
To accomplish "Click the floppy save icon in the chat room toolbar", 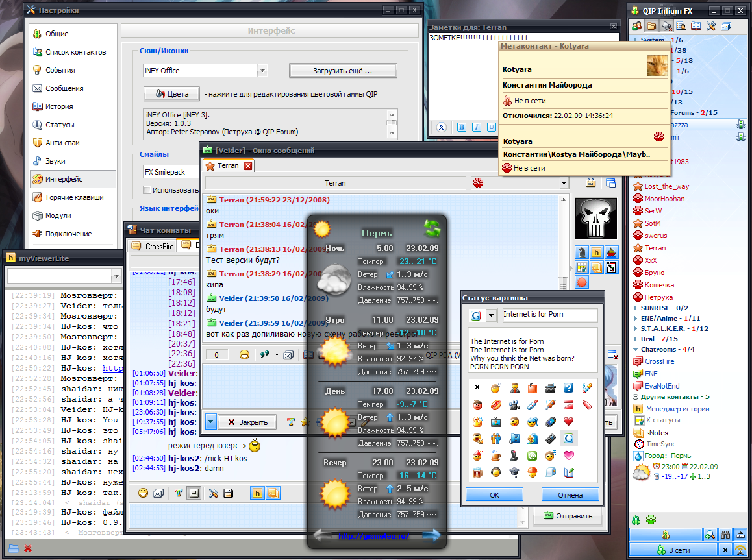I will point(229,493).
